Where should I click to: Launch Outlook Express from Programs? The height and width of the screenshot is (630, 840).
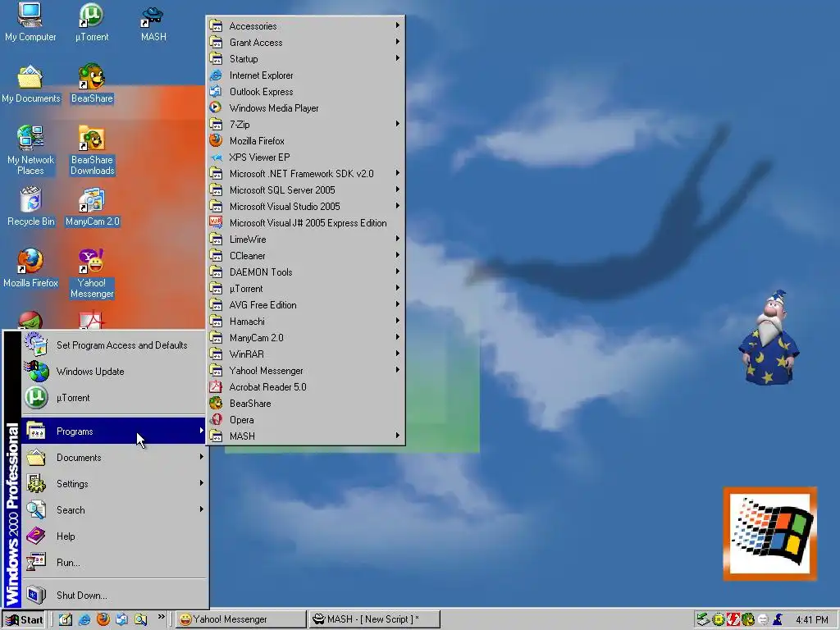click(305, 92)
